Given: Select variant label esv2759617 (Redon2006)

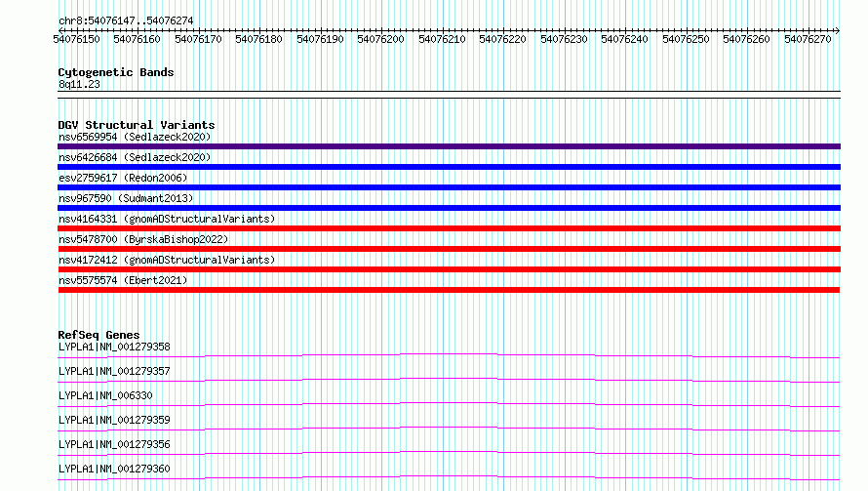Looking at the screenshot, I should click(x=123, y=178).
